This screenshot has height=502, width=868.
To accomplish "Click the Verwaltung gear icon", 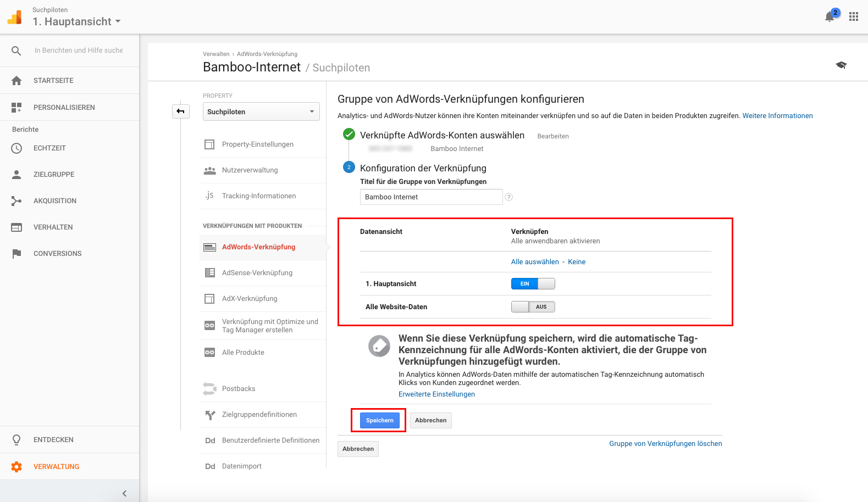I will click(x=16, y=467).
